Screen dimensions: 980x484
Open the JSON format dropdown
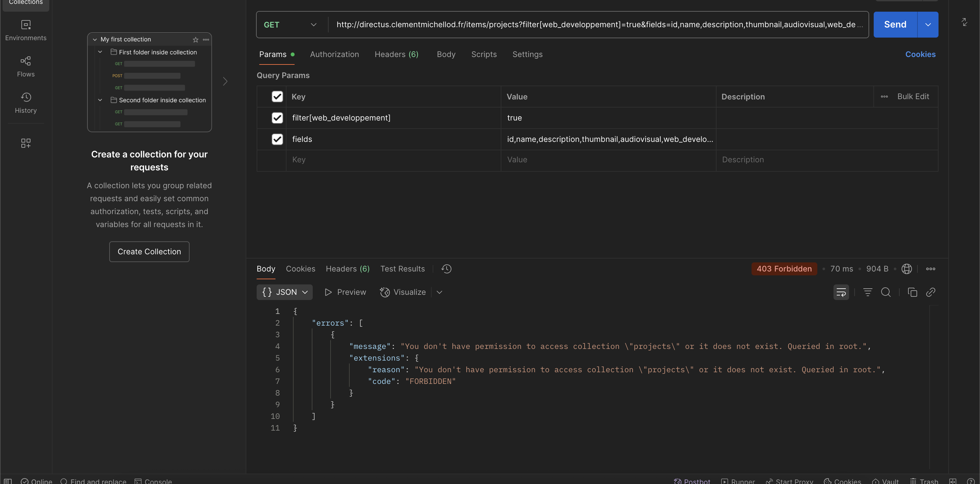click(x=285, y=292)
